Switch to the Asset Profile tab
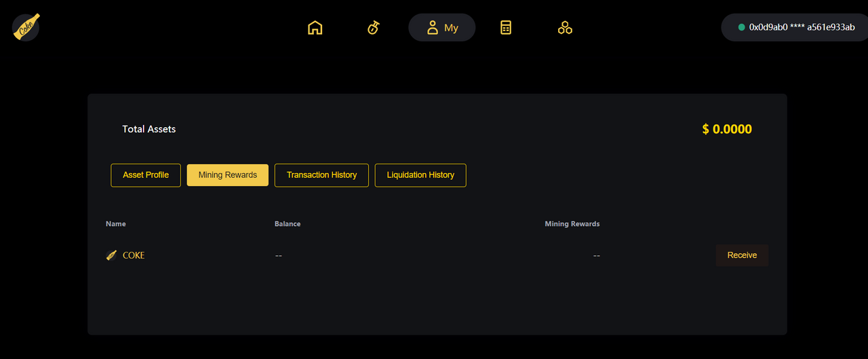 point(146,175)
